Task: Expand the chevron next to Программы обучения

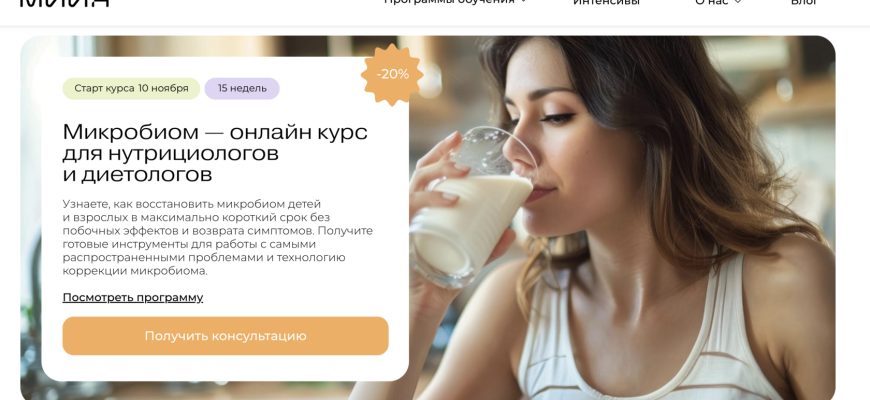Action: 523,2
